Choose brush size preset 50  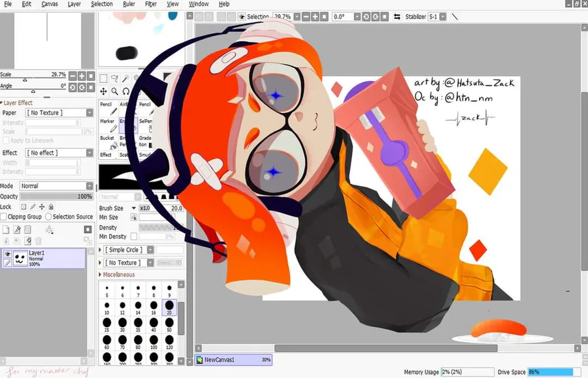click(x=169, y=324)
